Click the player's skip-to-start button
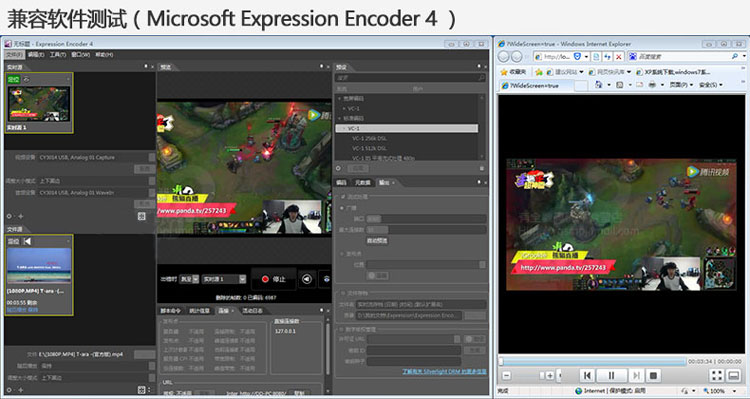Viewport: 750px width, 399px height. coord(587,376)
